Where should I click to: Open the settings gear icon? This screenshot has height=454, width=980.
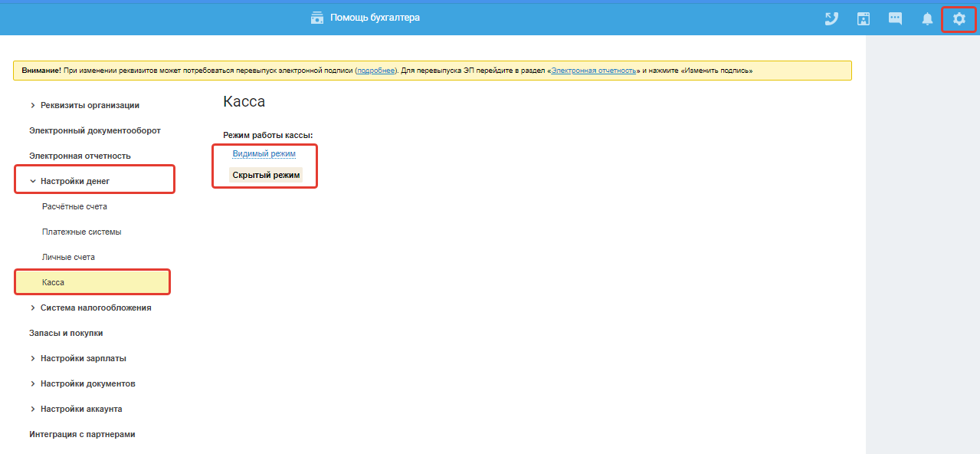(959, 18)
